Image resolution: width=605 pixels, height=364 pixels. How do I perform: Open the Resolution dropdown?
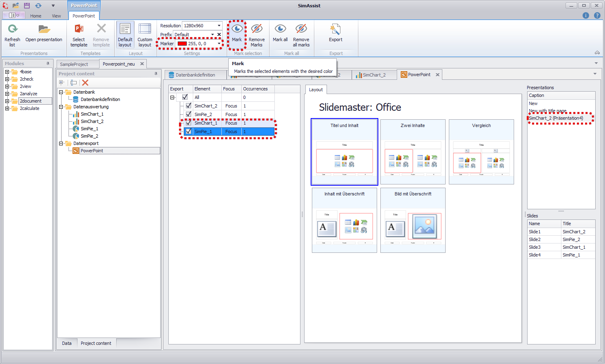(219, 26)
